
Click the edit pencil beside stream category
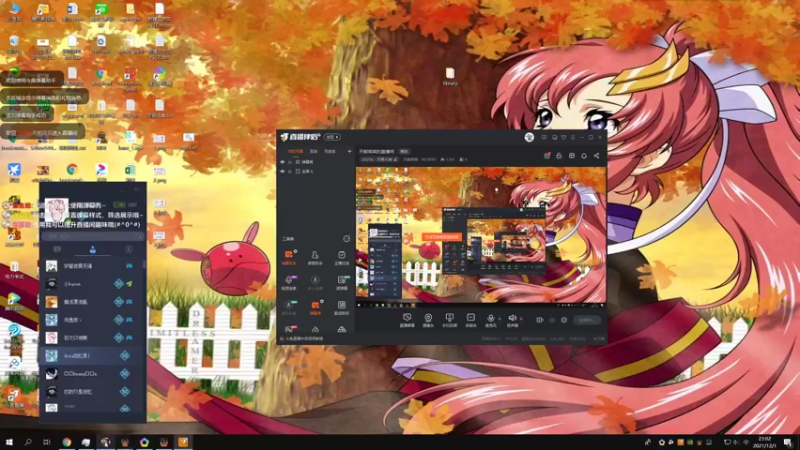click(395, 160)
